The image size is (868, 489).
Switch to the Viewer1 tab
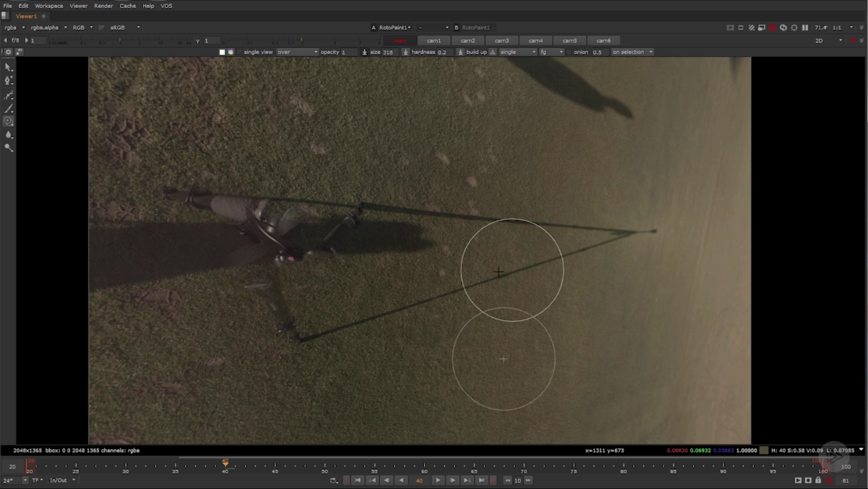click(26, 17)
